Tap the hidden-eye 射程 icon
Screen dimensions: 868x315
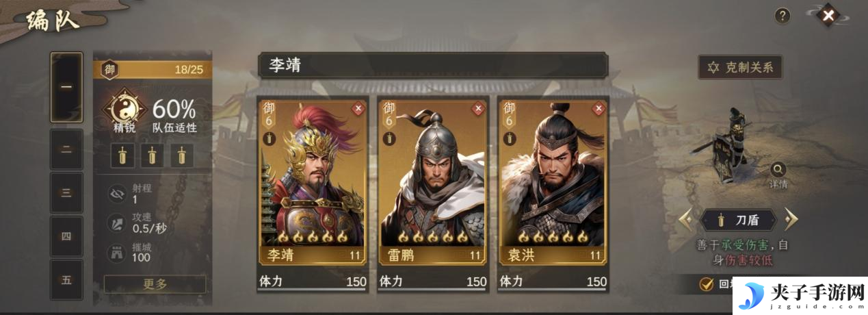pos(118,194)
